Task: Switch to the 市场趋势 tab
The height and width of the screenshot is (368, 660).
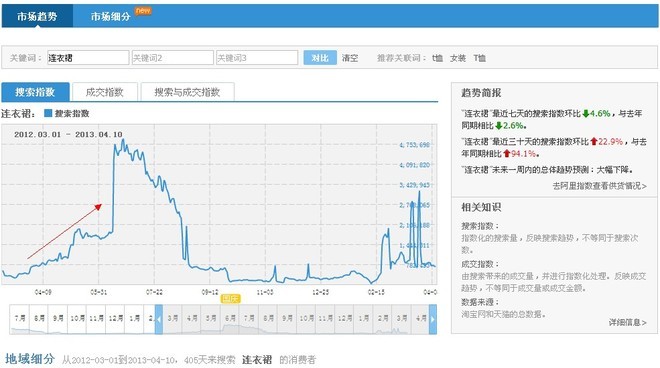Action: click(37, 16)
